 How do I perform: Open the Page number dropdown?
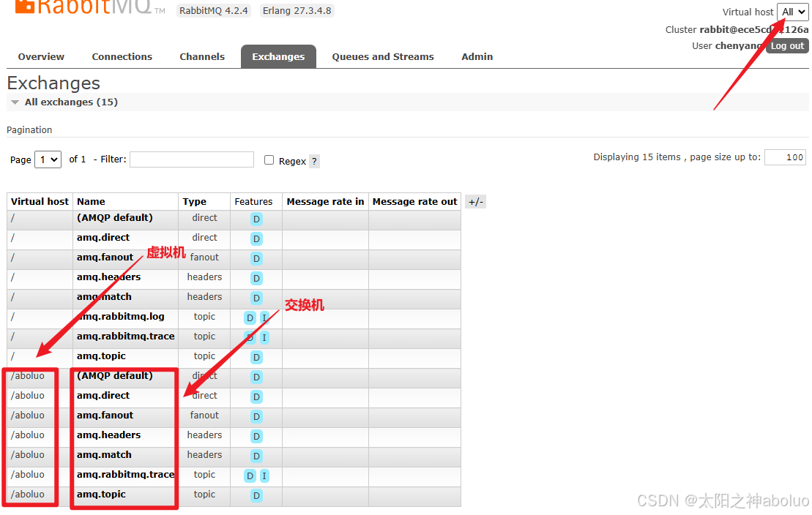48,159
